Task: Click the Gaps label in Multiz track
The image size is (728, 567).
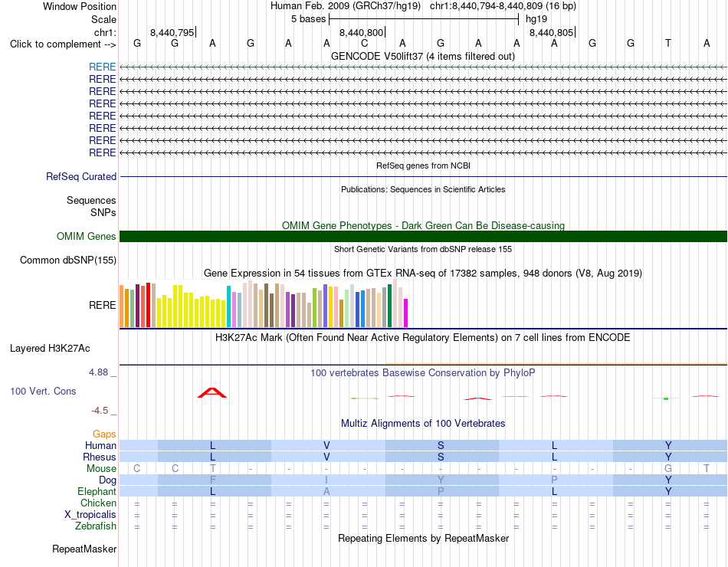Action: coord(104,434)
